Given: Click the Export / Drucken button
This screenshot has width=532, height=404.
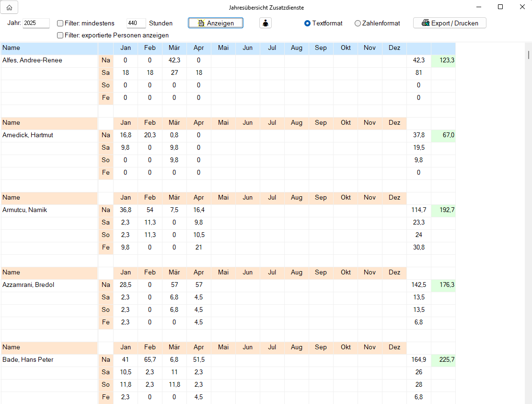Looking at the screenshot, I should [450, 23].
